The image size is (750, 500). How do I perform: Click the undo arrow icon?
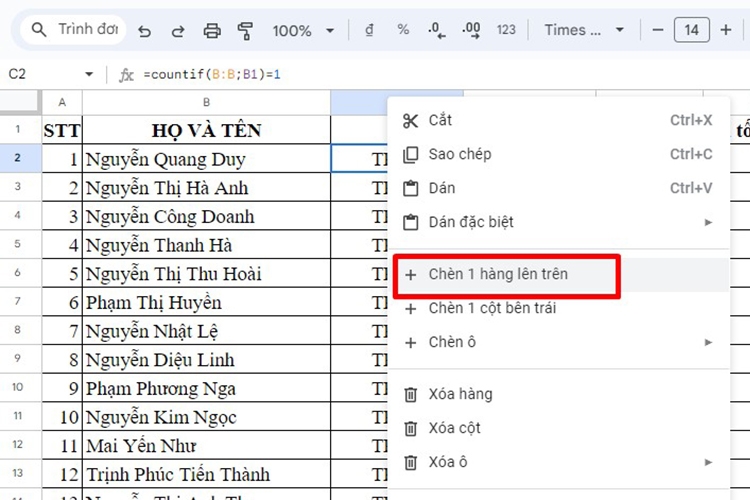point(144,31)
